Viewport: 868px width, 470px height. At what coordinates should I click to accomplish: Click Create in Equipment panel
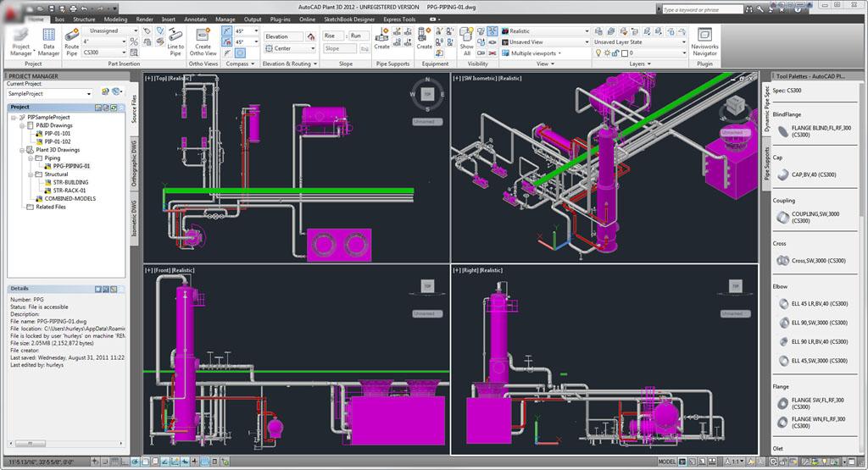point(424,40)
